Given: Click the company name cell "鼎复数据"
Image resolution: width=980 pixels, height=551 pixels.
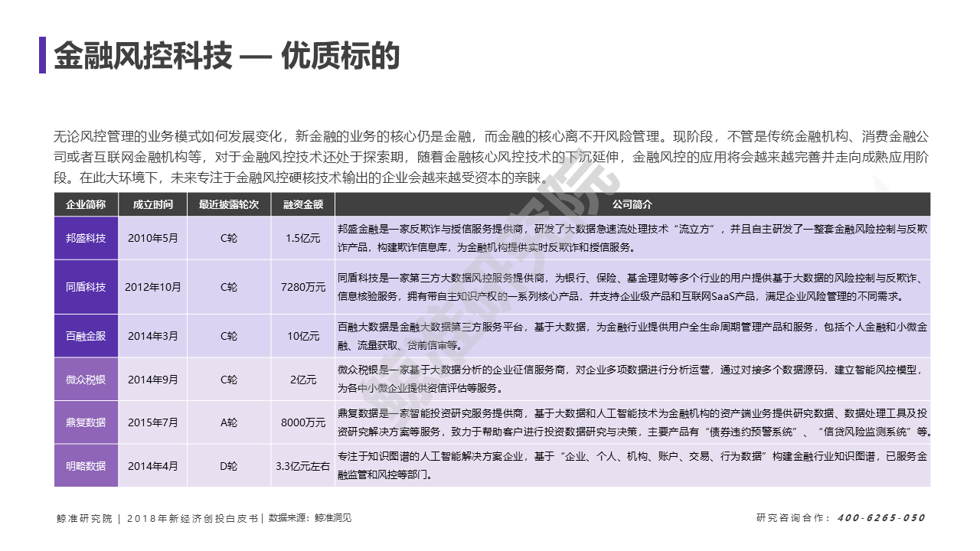Looking at the screenshot, I should pyautogui.click(x=86, y=422).
